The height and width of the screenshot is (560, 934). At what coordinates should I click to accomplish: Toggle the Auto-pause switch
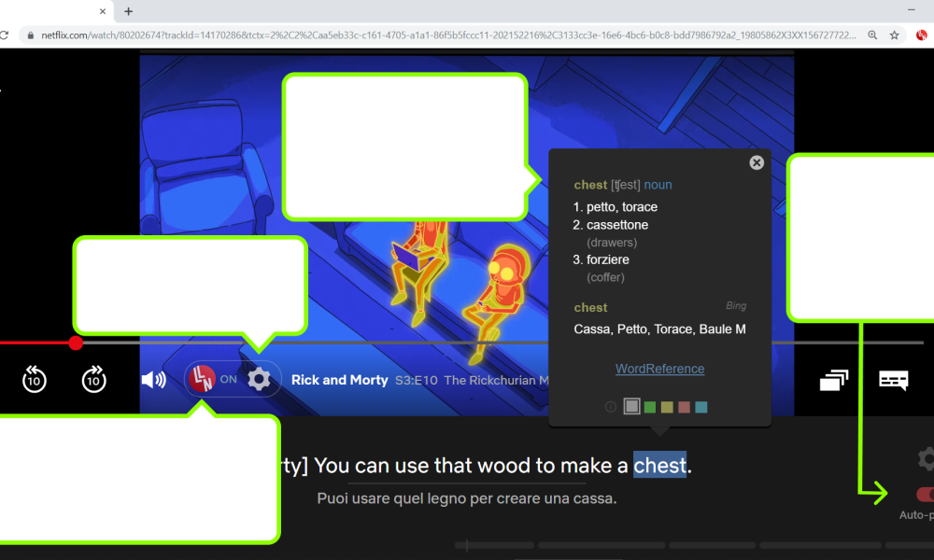tap(926, 494)
